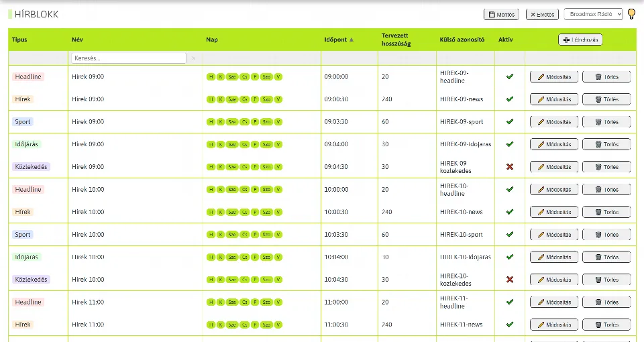Select the time cell 10:03:30

click(336, 235)
